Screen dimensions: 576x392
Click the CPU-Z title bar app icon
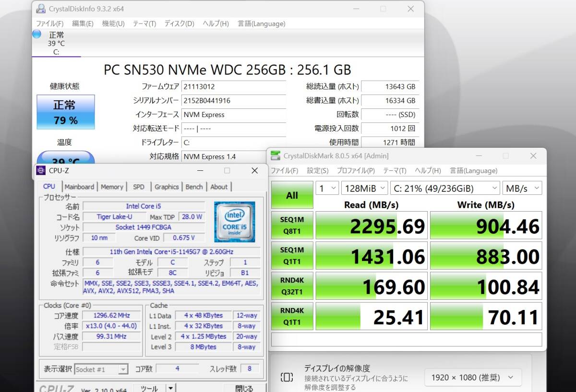click(41, 170)
